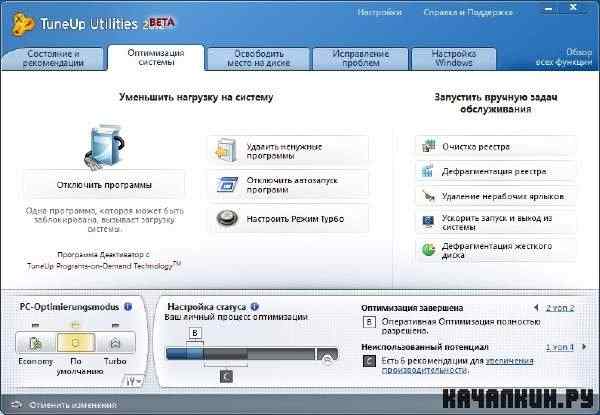Screen dimensions: 600x415
Task: Click the B status icon next to Оперативная Оптимизация
Action: [369, 322]
